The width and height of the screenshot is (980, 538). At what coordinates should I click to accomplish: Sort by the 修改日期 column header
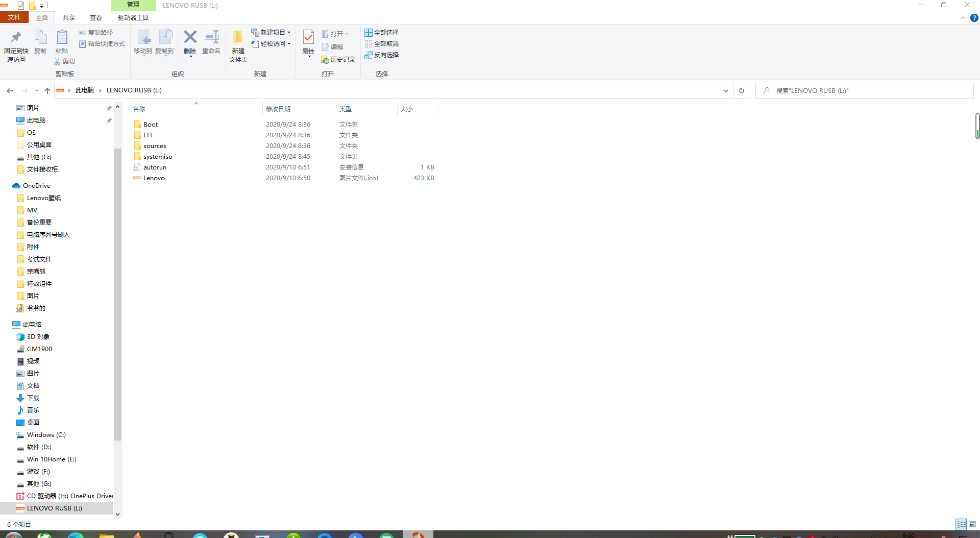(x=299, y=109)
